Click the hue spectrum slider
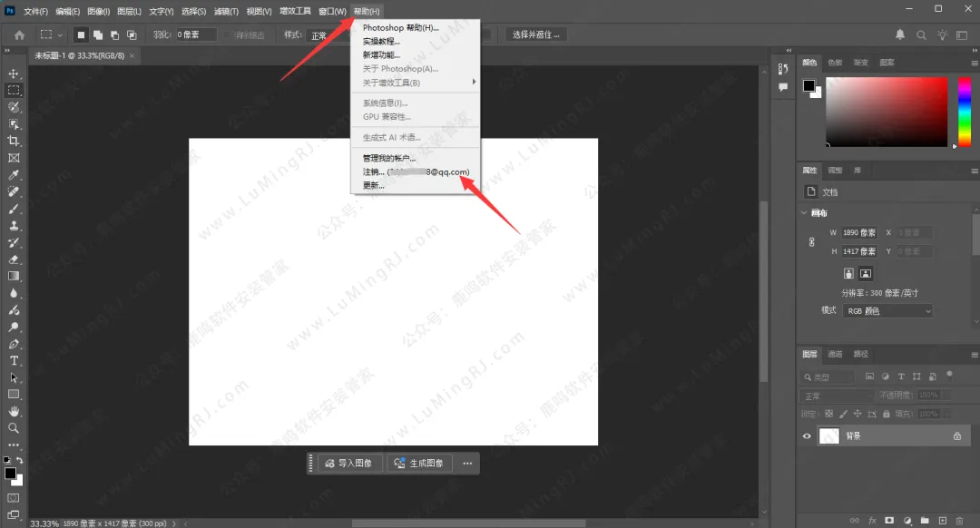Image resolution: width=980 pixels, height=528 pixels. point(965,112)
